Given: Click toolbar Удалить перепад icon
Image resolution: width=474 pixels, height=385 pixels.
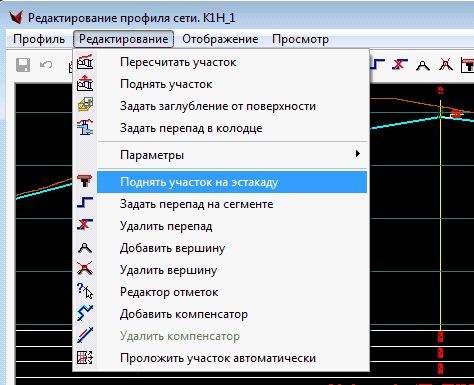Looking at the screenshot, I should 400,64.
